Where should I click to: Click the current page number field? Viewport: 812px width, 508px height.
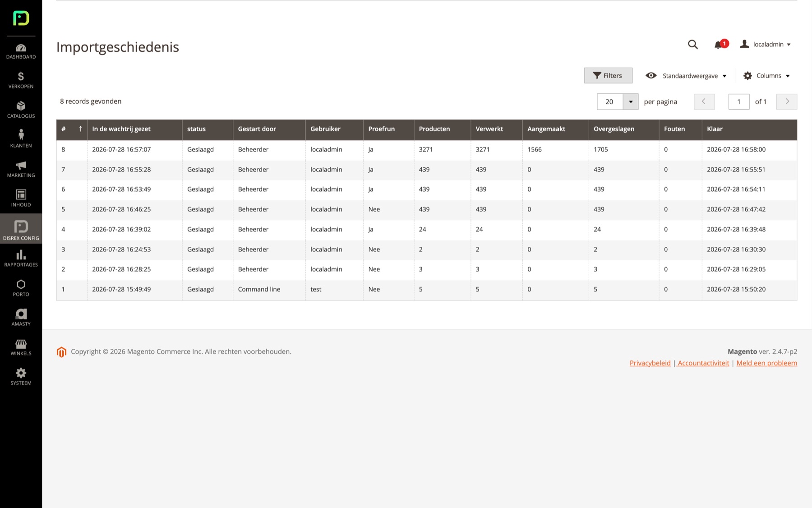coord(739,102)
